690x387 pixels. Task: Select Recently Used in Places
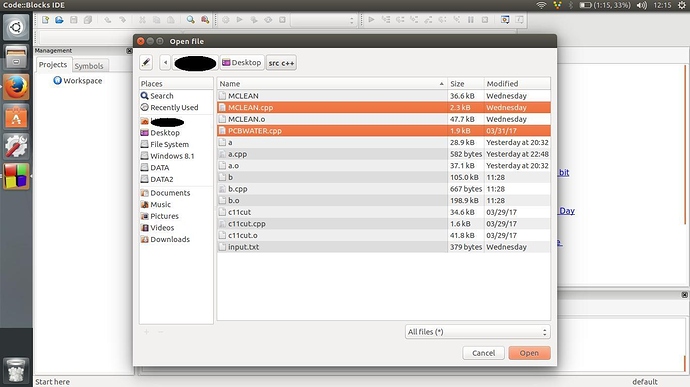(176, 107)
